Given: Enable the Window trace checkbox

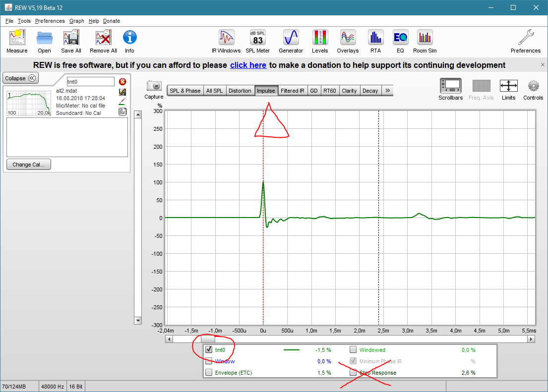Looking at the screenshot, I should click(209, 361).
